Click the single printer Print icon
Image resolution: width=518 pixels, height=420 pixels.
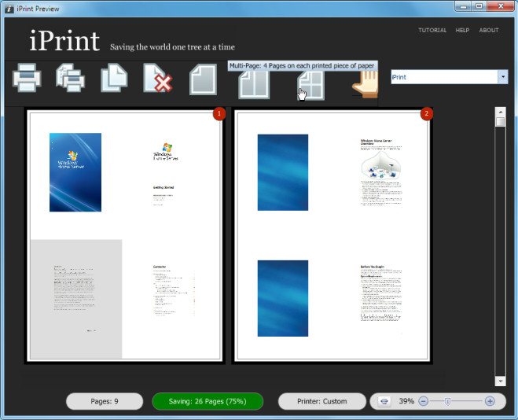pos(27,78)
